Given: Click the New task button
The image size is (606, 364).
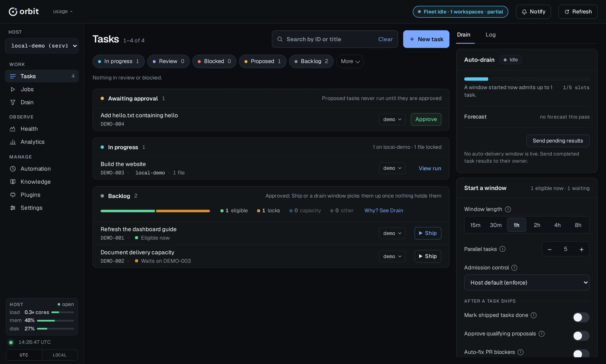Looking at the screenshot, I should pos(426,39).
